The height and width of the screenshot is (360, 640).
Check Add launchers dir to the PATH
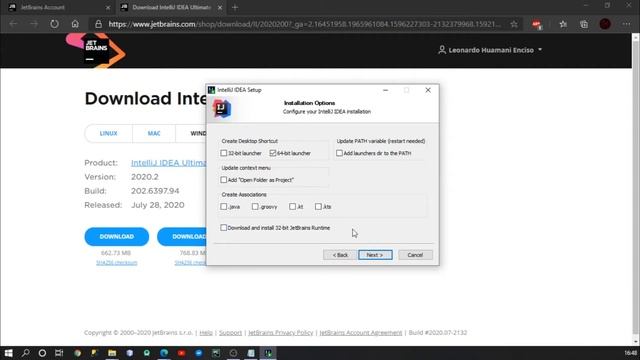(339, 153)
